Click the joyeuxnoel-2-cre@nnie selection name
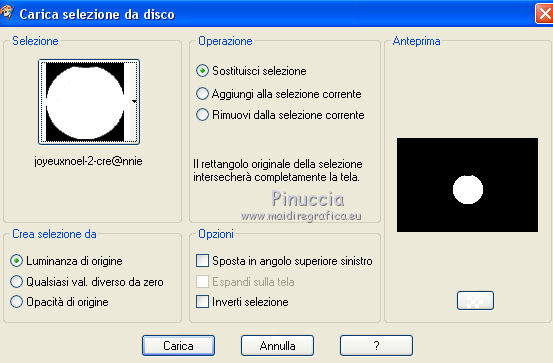 pyautogui.click(x=89, y=161)
